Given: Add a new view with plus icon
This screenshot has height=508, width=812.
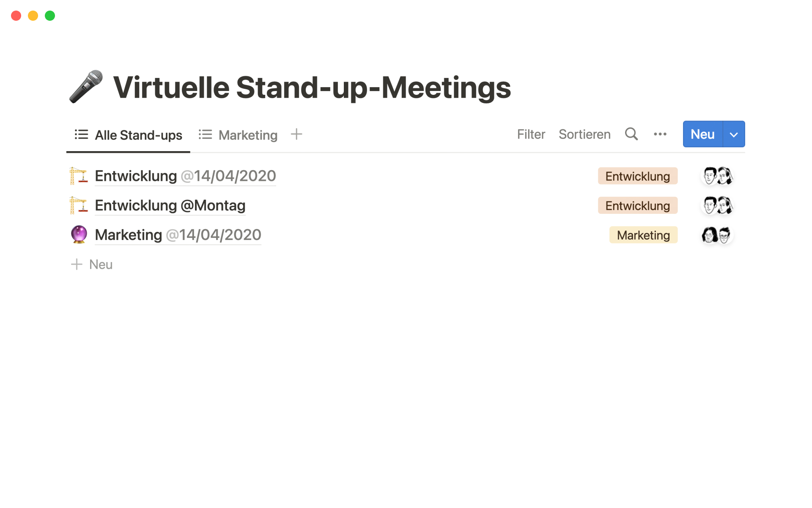Looking at the screenshot, I should point(296,134).
